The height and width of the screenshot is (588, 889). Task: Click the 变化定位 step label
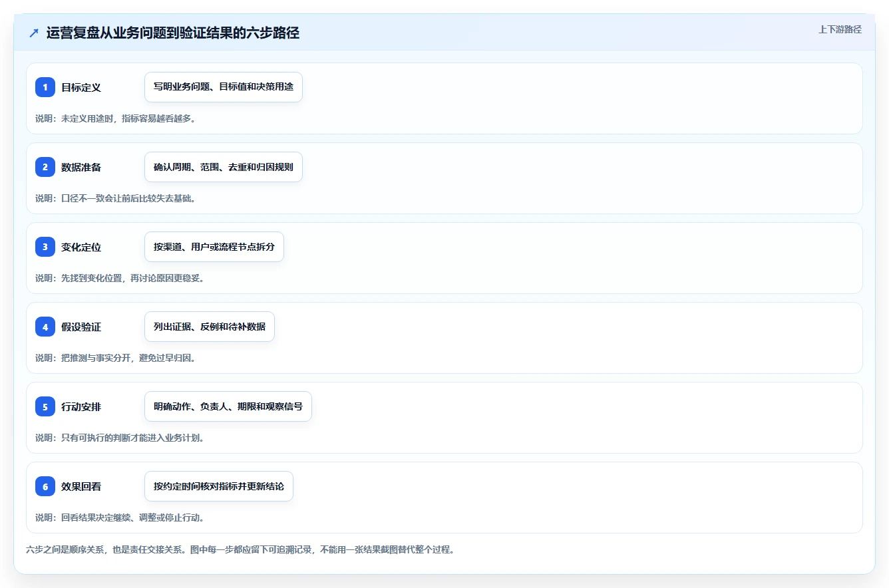[81, 247]
